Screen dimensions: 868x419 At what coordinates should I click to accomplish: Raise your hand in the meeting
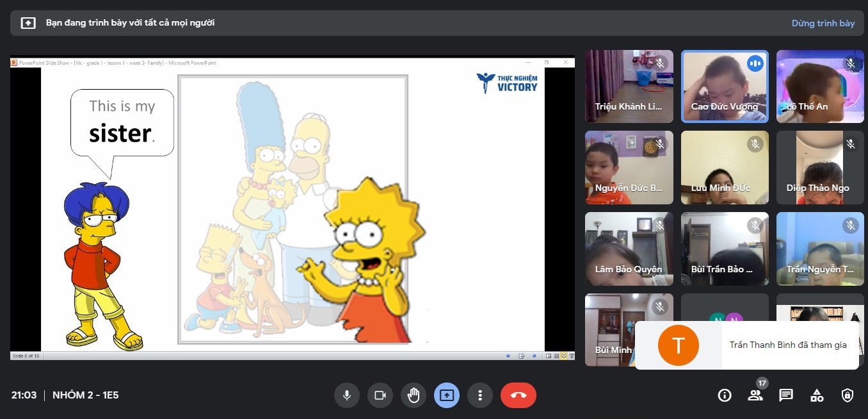pos(414,395)
